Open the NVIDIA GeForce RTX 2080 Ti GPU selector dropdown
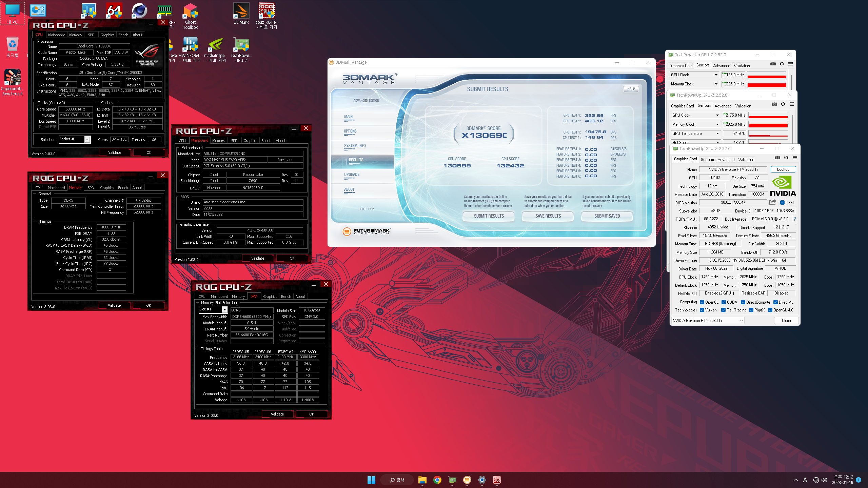The width and height of the screenshot is (868, 488). 708,321
